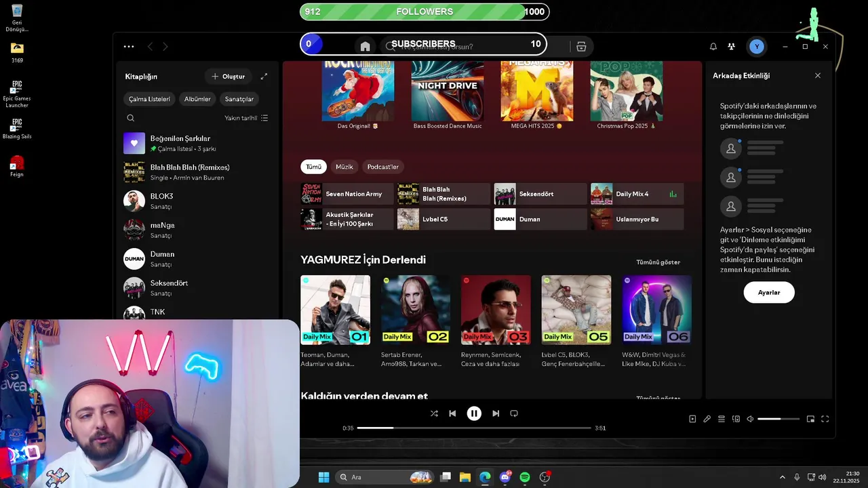Open notifications bell icon
This screenshot has width=868, height=488.
click(x=713, y=47)
